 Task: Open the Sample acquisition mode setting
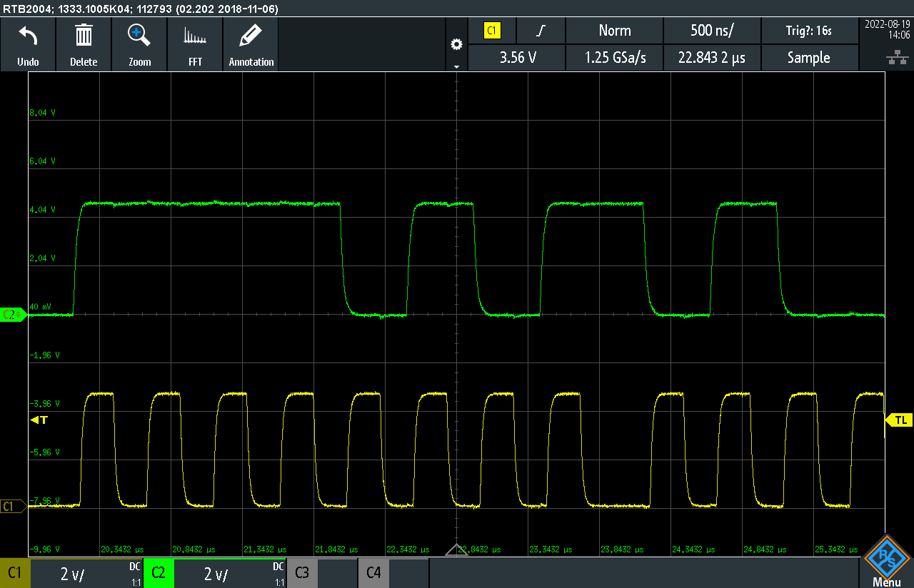[x=808, y=58]
